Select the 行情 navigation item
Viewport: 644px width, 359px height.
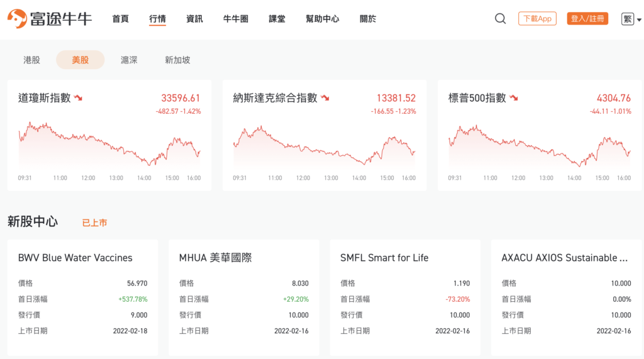click(157, 19)
